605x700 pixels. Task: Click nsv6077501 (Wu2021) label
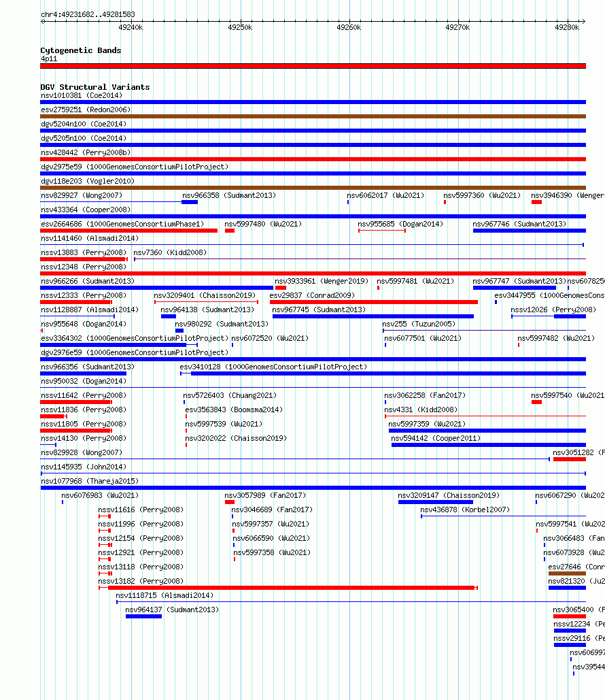point(423,338)
